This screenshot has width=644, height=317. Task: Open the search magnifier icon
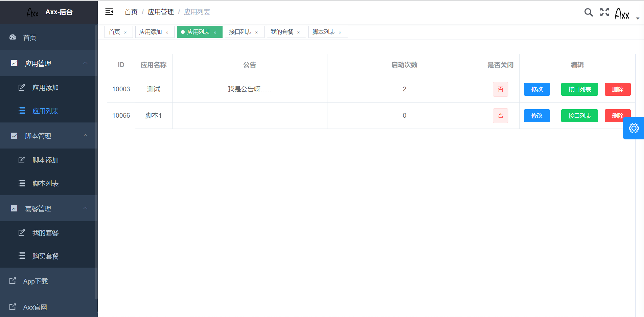(589, 12)
